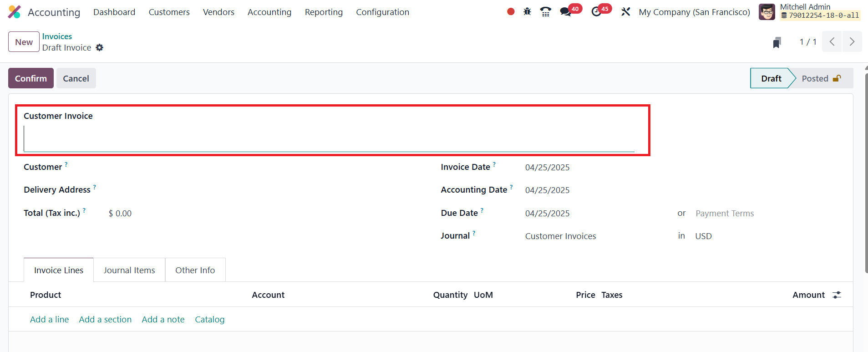Screen dimensions: 868x352
Task: Open the Reporting menu
Action: (324, 12)
